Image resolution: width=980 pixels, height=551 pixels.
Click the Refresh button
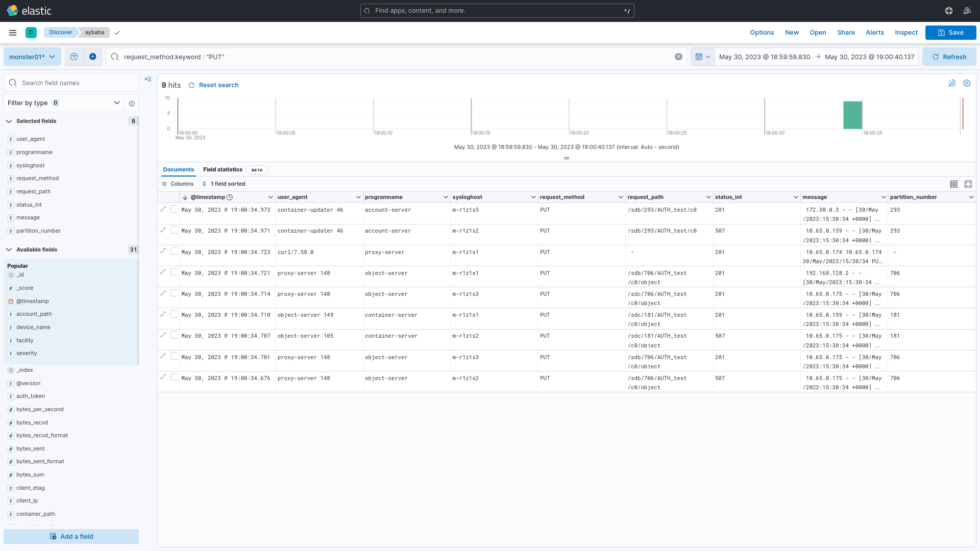949,57
